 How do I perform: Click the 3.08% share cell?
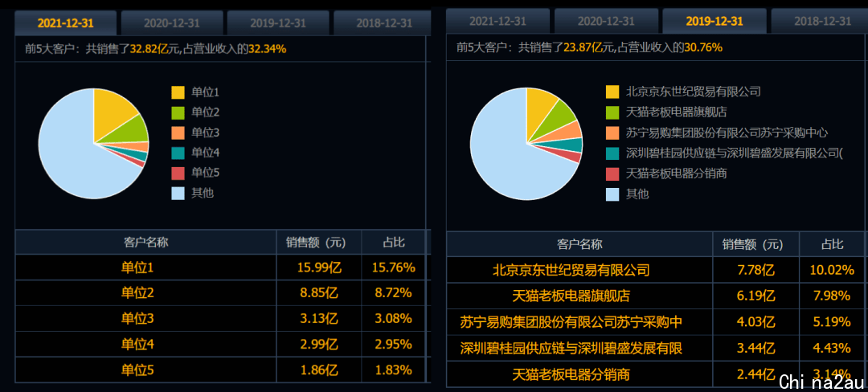pos(394,318)
